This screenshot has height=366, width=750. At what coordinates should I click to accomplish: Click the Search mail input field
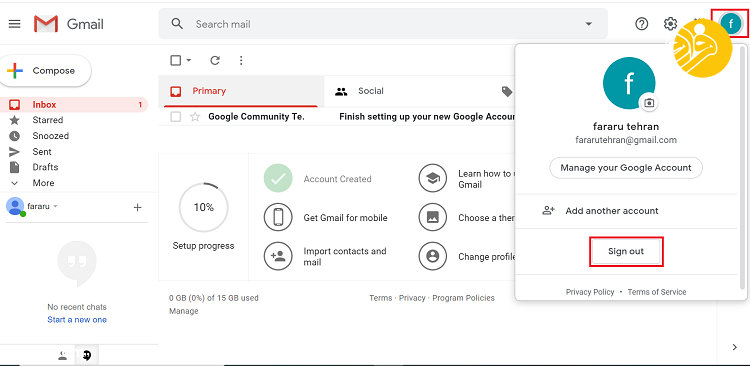(383, 24)
